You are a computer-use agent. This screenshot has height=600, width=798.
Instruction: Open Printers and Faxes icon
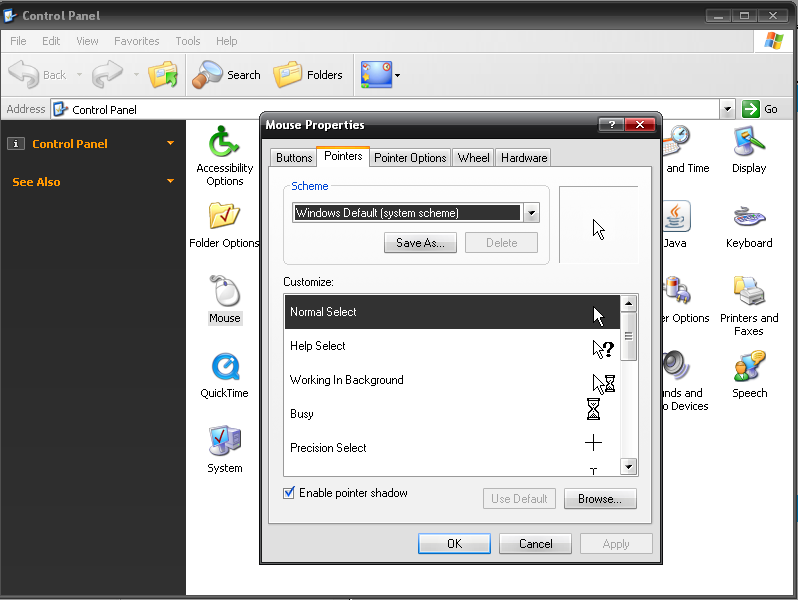click(749, 306)
